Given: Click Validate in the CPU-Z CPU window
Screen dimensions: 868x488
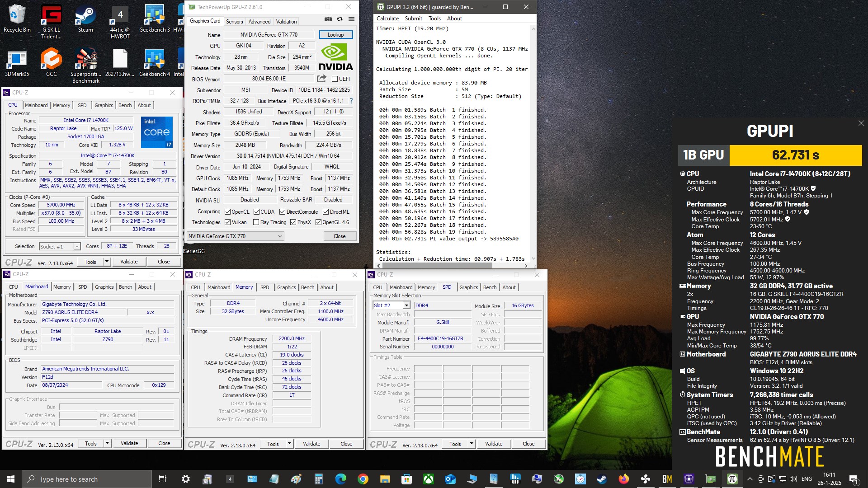Looking at the screenshot, I should pos(129,262).
